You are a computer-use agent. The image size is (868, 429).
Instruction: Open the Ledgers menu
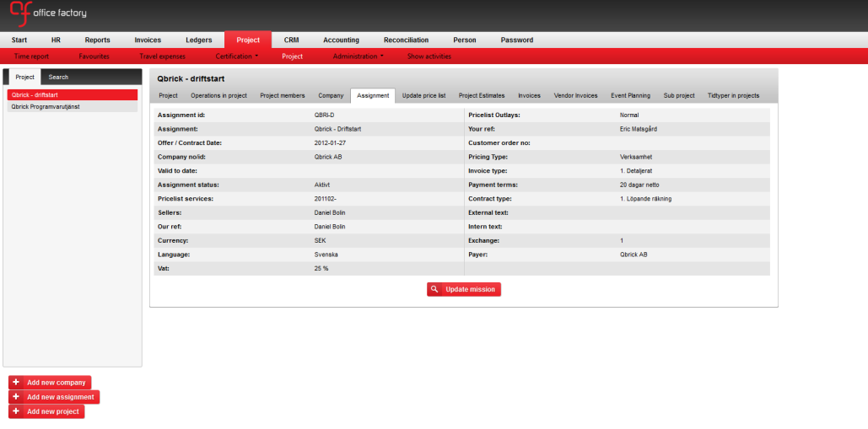[x=199, y=40]
